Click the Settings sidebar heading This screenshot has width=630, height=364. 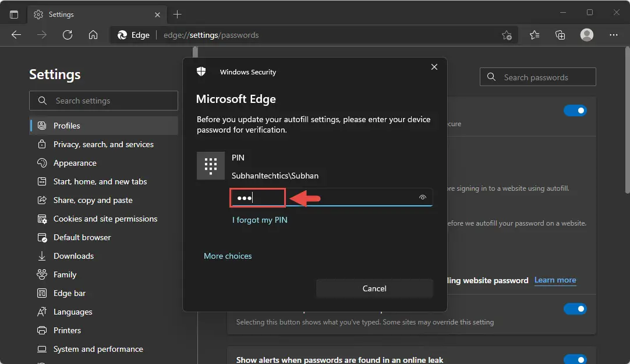[x=55, y=74]
